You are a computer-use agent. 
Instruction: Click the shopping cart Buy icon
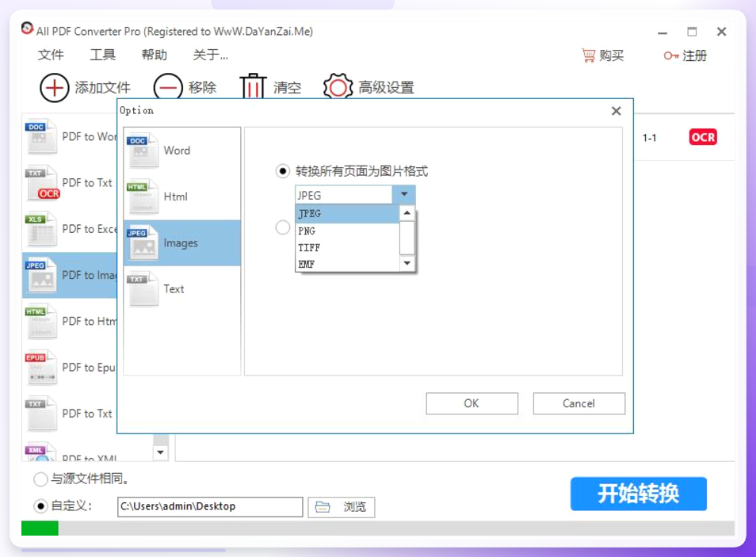pyautogui.click(x=588, y=55)
